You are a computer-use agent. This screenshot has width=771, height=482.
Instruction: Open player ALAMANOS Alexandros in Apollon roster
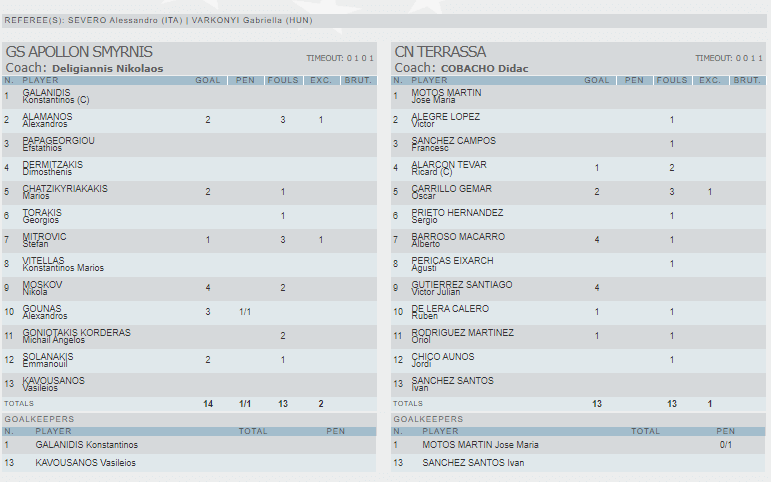pos(47,120)
